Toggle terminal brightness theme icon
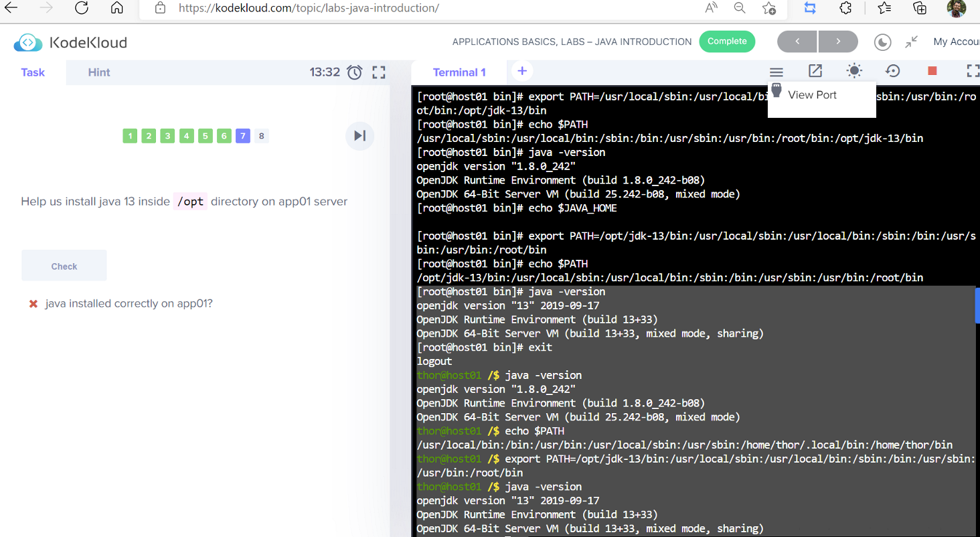 tap(854, 71)
